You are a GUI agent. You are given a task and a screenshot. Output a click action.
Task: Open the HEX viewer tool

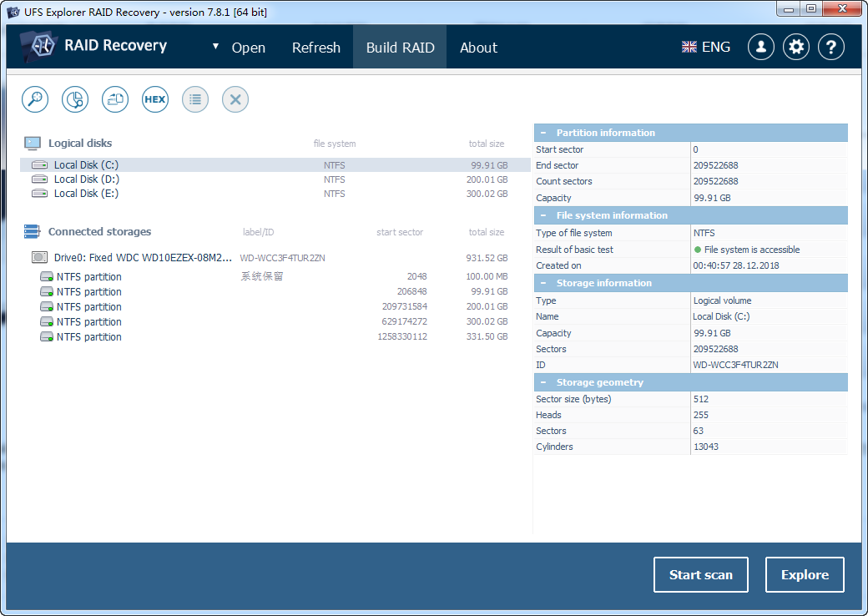point(155,99)
